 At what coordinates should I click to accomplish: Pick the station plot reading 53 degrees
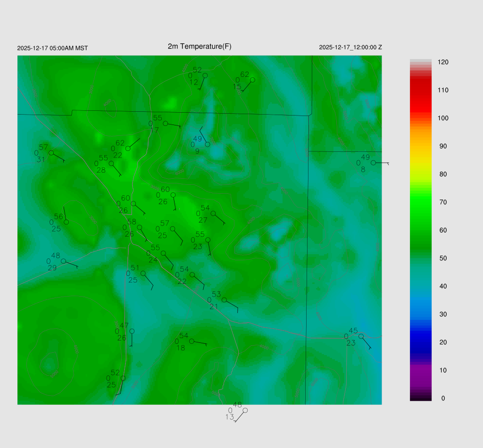(x=224, y=300)
